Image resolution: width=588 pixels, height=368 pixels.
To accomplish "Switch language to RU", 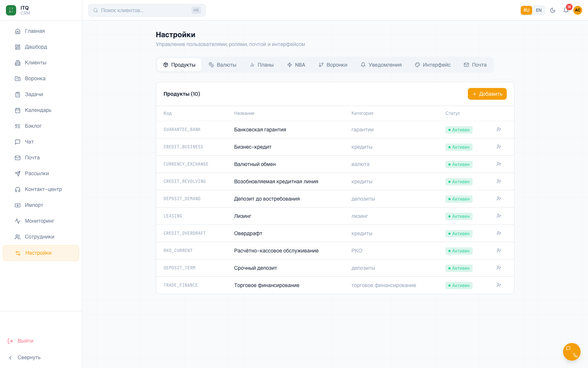I will tap(526, 10).
